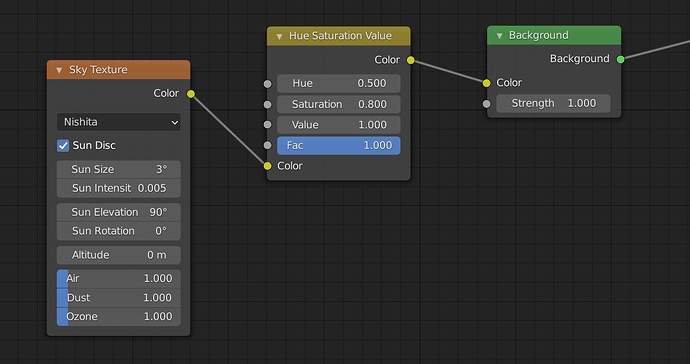The height and width of the screenshot is (364, 690).
Task: Click the Air density slider
Action: pyautogui.click(x=119, y=279)
